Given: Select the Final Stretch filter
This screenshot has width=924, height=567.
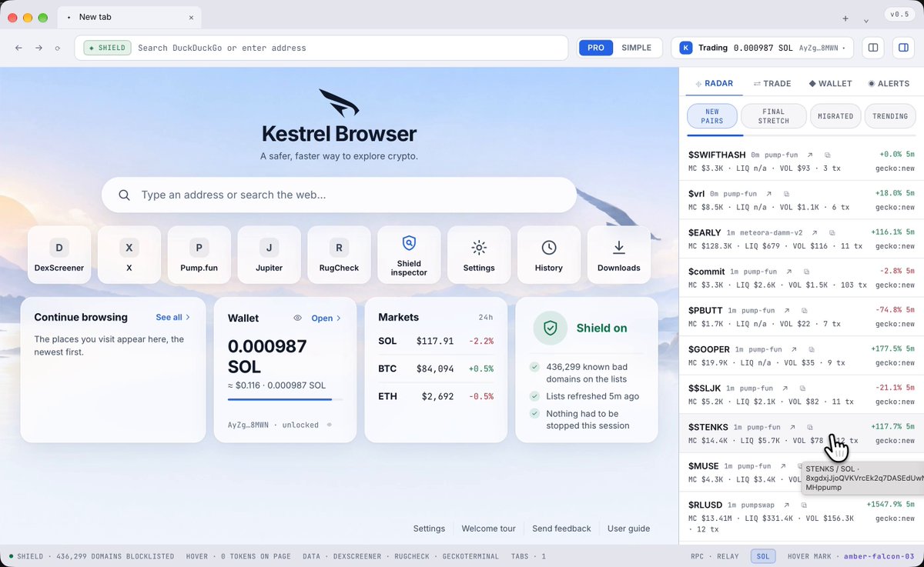Looking at the screenshot, I should tap(774, 116).
